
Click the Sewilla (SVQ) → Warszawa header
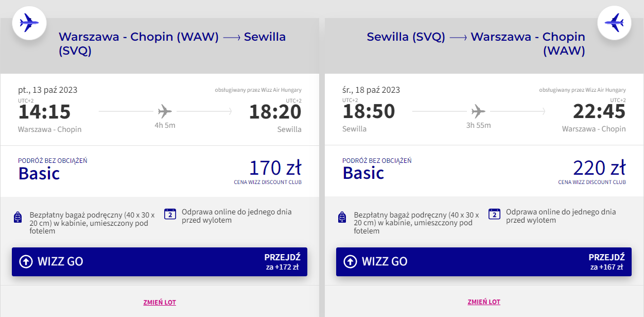click(x=476, y=43)
